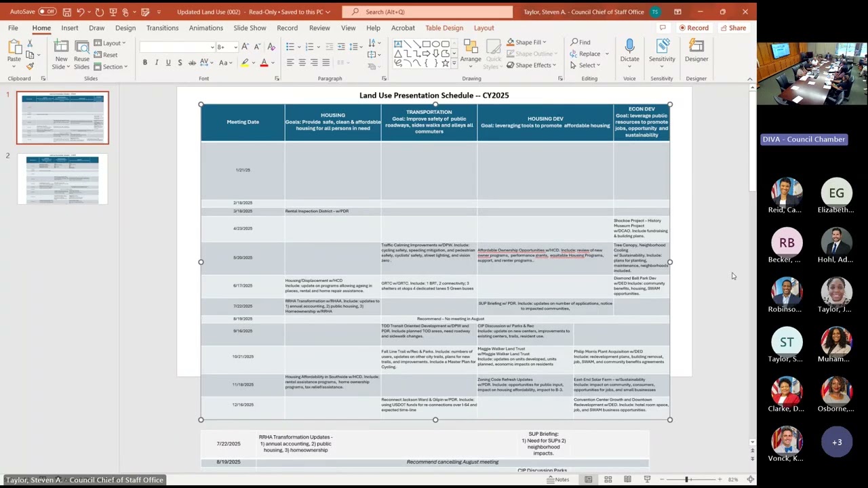Toggle bold formatting
Viewport: 868px width, 488px height.
point(144,62)
